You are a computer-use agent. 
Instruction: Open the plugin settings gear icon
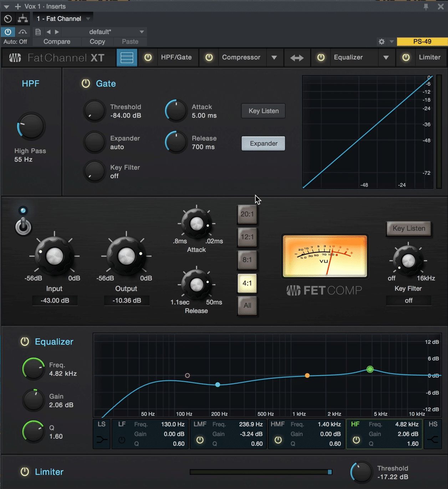[x=381, y=42]
